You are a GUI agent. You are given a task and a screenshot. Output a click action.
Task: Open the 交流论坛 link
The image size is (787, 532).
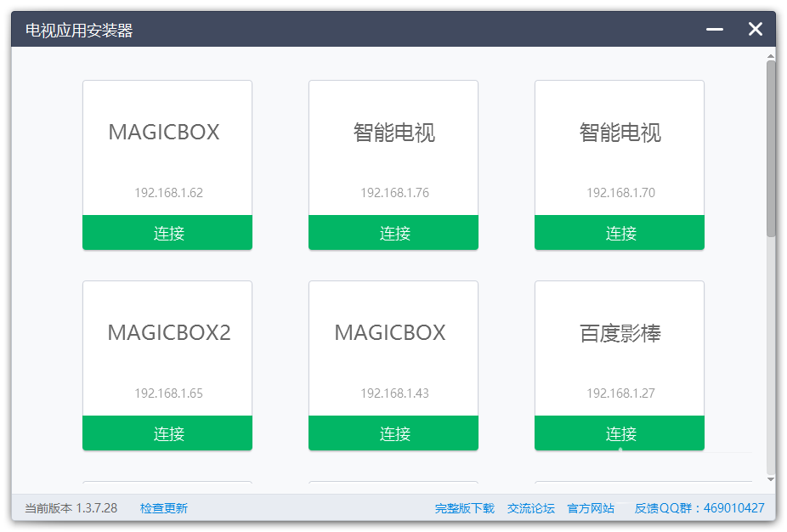point(530,508)
